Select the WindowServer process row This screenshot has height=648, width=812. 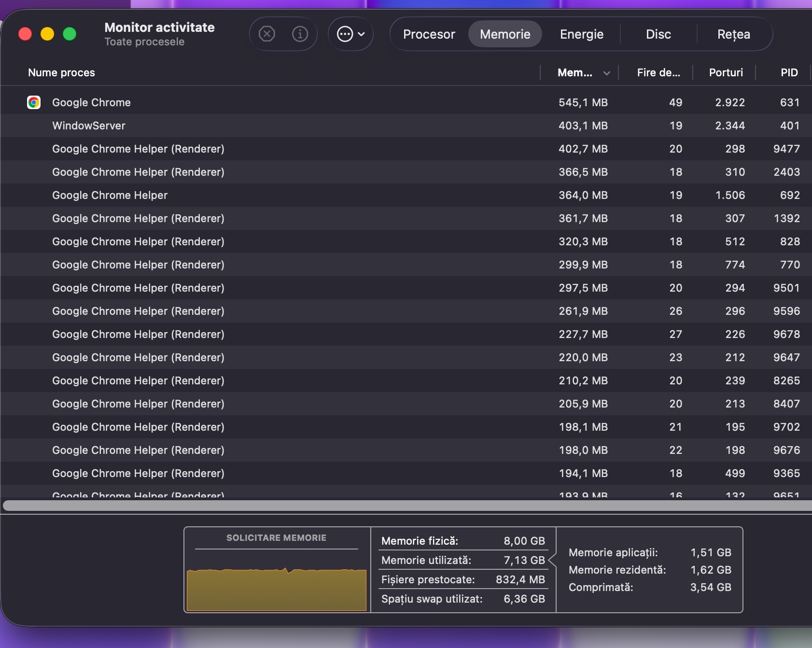click(406, 126)
